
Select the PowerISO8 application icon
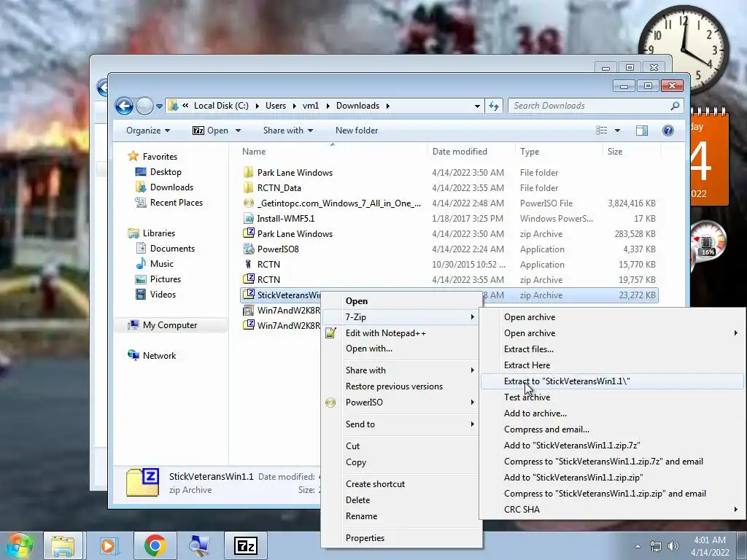click(x=248, y=249)
